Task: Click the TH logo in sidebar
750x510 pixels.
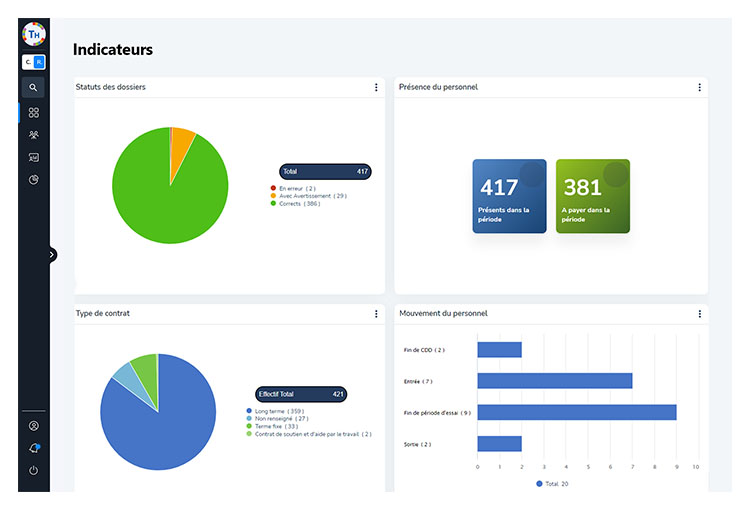Action: 33,32
